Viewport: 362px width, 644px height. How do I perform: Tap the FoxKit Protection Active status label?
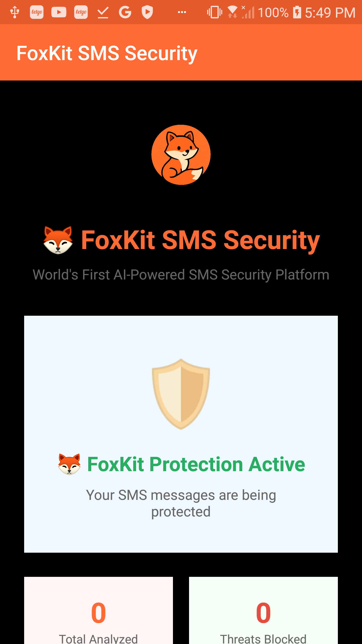[x=196, y=464]
